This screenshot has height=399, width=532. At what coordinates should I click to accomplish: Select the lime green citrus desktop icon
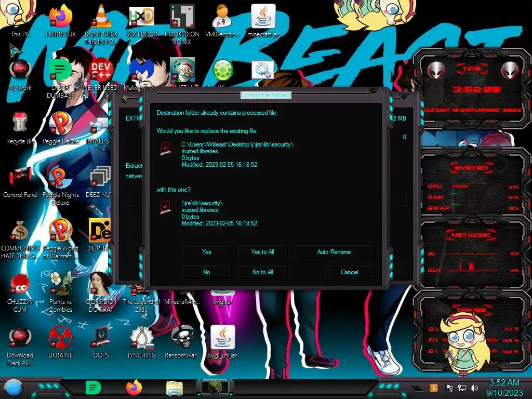pyautogui.click(x=222, y=70)
